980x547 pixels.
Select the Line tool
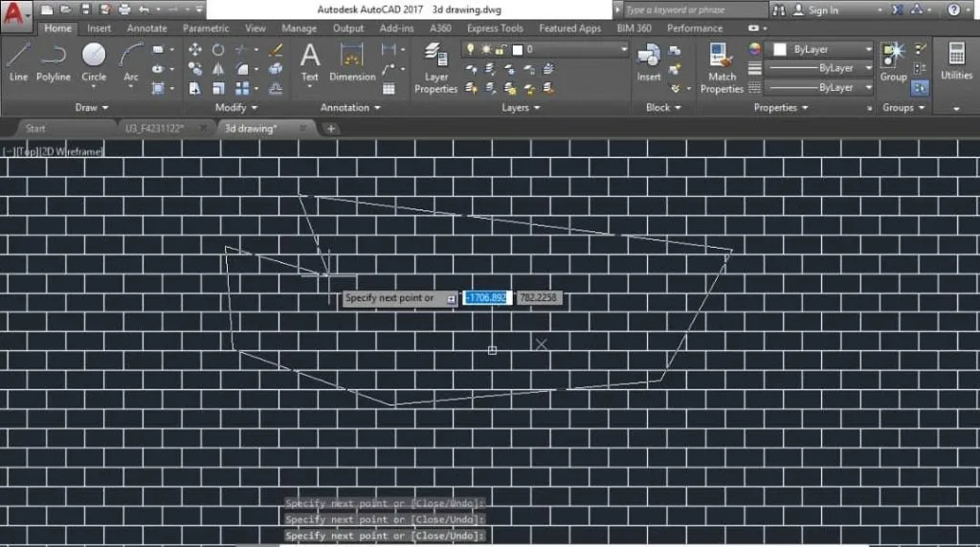point(18,62)
